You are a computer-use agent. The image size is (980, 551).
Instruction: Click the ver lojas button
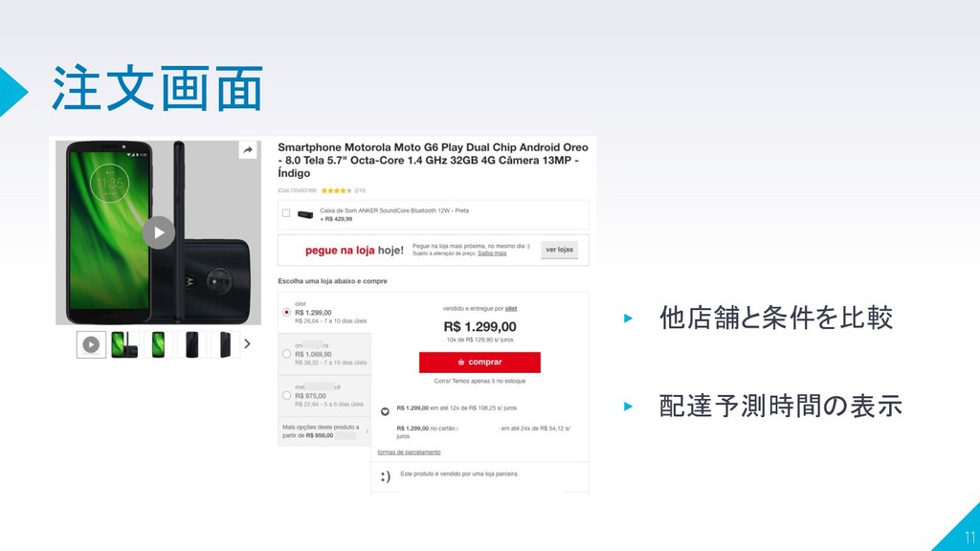(x=559, y=250)
